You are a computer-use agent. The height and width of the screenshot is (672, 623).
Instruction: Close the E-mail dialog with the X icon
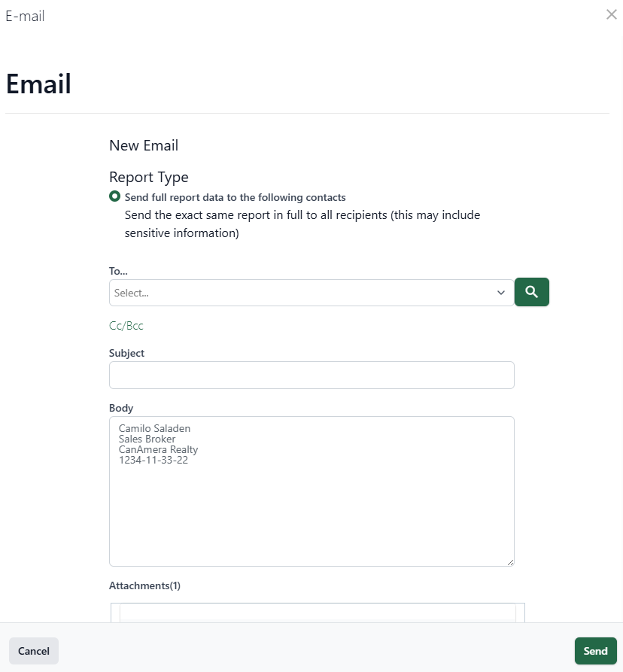point(611,14)
